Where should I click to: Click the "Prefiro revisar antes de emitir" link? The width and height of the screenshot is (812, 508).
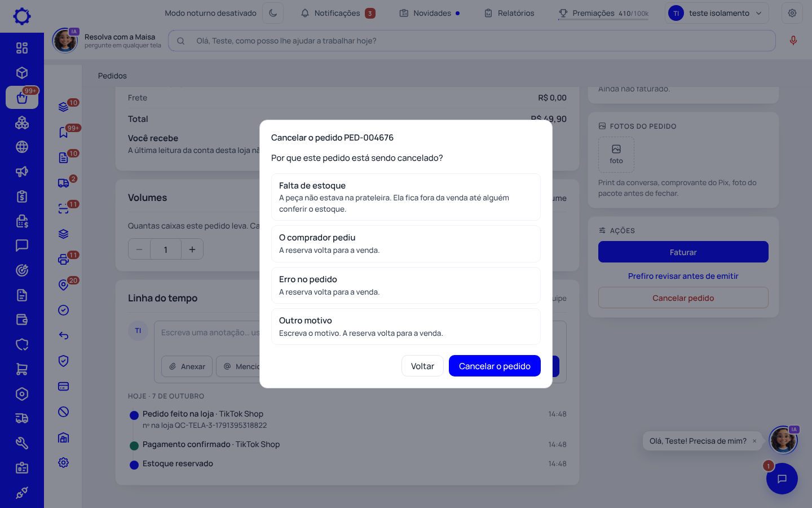click(x=683, y=276)
